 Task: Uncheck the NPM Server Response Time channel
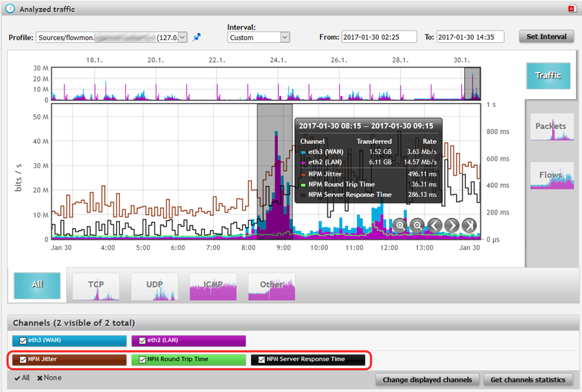coord(262,360)
